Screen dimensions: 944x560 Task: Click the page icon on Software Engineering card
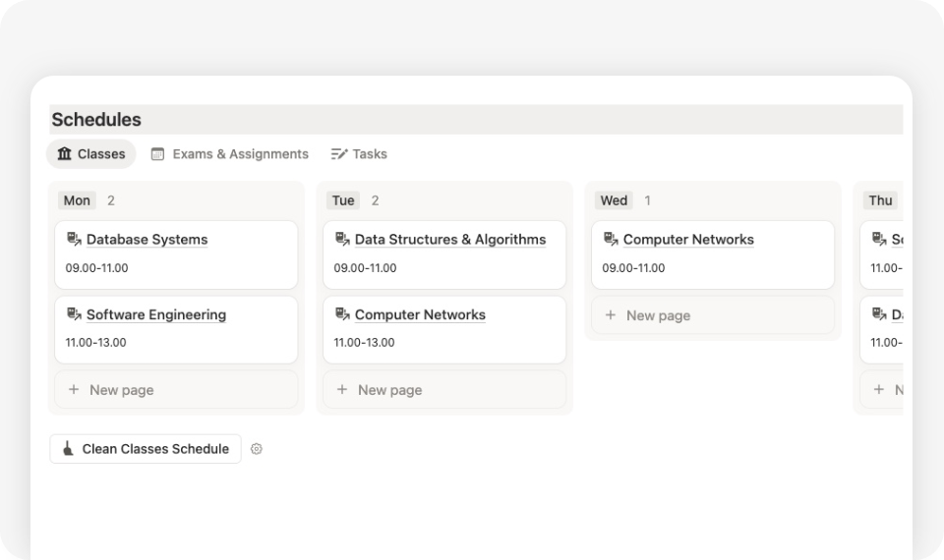74,314
